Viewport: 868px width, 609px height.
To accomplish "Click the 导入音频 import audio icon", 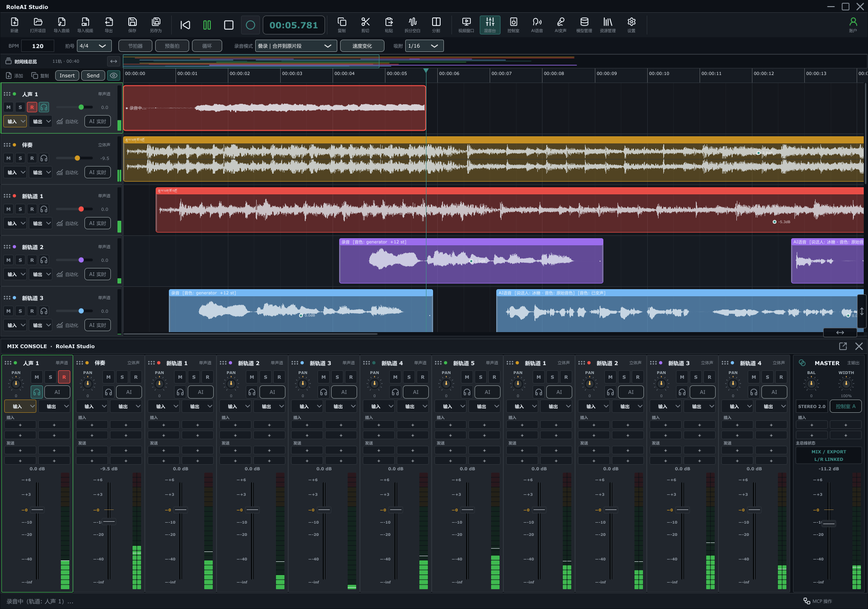I will point(62,25).
